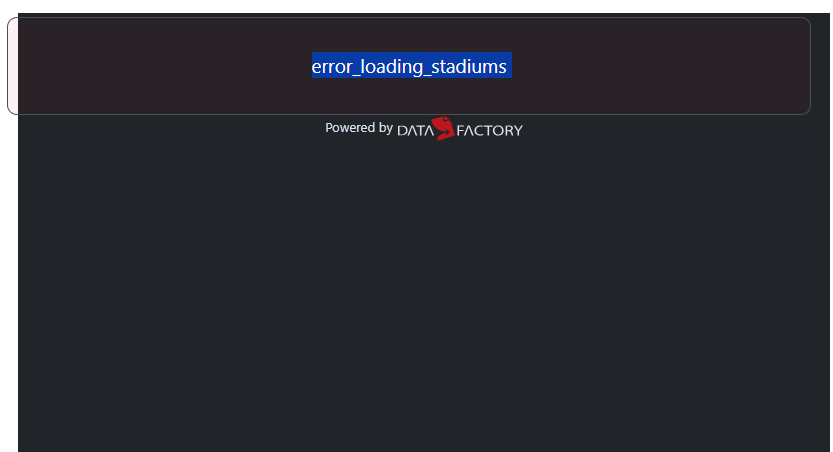This screenshot has width=833, height=452.
Task: Click the rounded error box top border
Action: coord(409,18)
